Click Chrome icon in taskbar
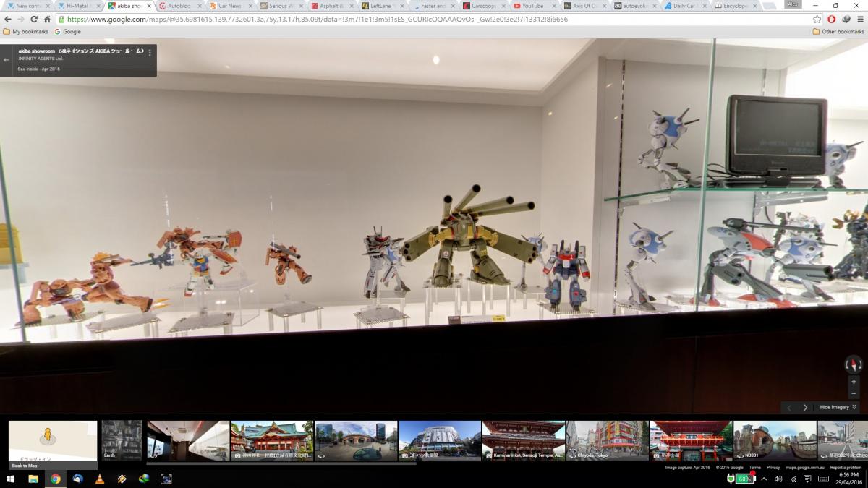Screen dimensions: 868x488 pos(55,479)
